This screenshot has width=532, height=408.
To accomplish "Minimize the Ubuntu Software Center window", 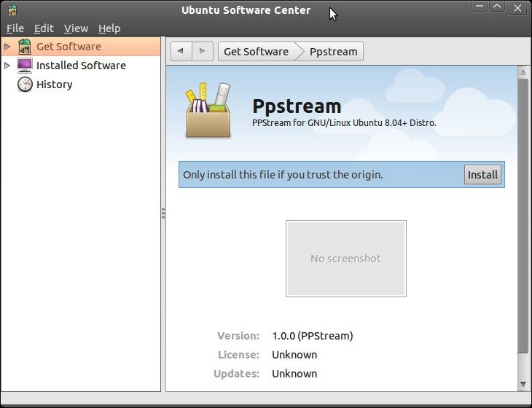I will 480,6.
